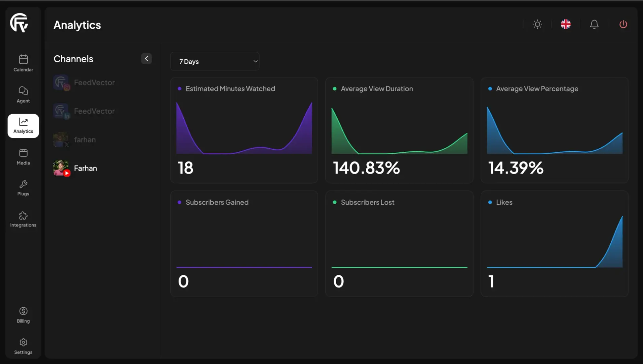Open the 7 Days range dropdown
643x364 pixels.
click(215, 61)
